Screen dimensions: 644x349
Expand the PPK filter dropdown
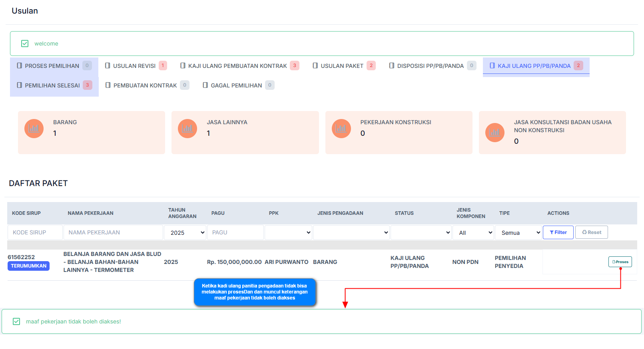(288, 232)
